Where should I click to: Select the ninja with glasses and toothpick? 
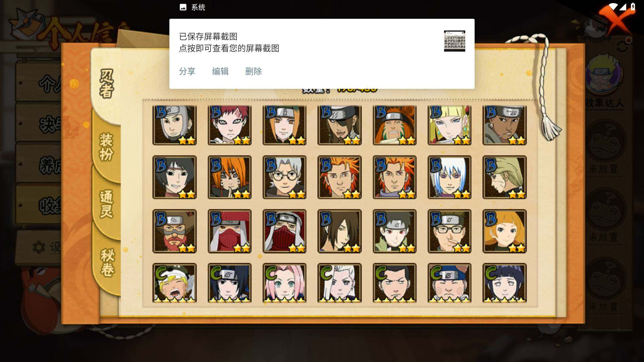(x=449, y=231)
